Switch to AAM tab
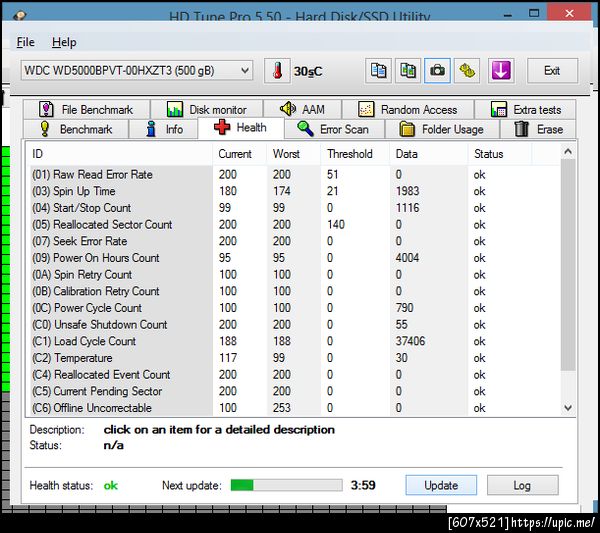The height and width of the screenshot is (533, 600). click(x=302, y=109)
